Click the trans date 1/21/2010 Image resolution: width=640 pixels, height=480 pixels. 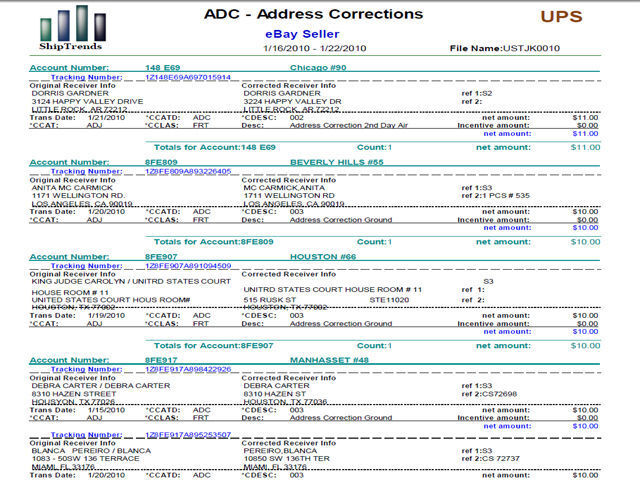[x=106, y=118]
